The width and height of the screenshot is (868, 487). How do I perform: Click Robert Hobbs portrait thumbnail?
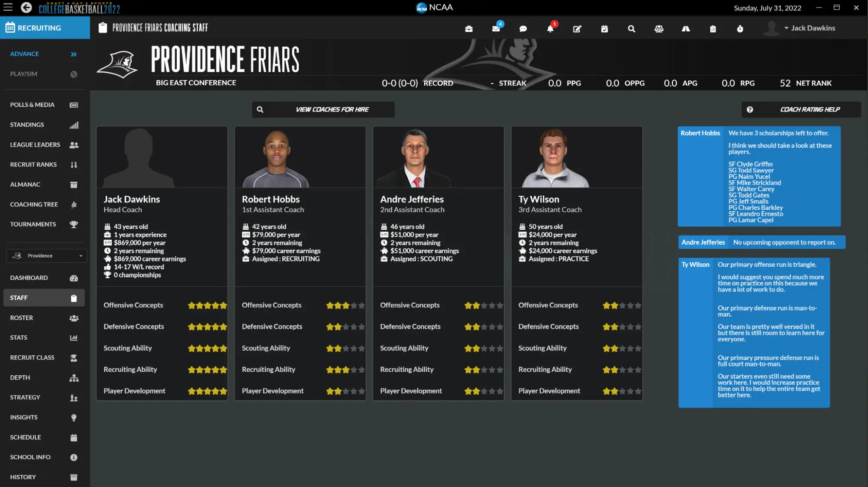click(x=276, y=159)
